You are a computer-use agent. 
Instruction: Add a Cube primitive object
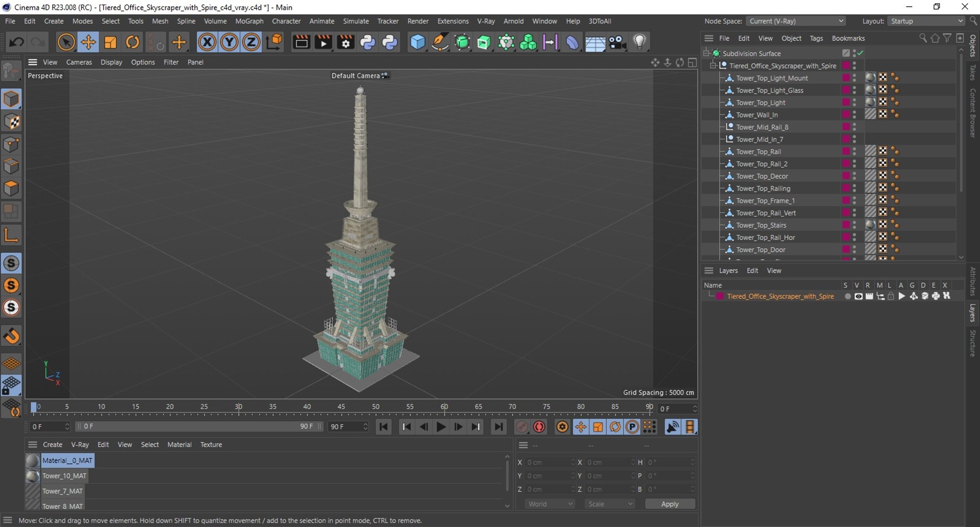click(418, 42)
